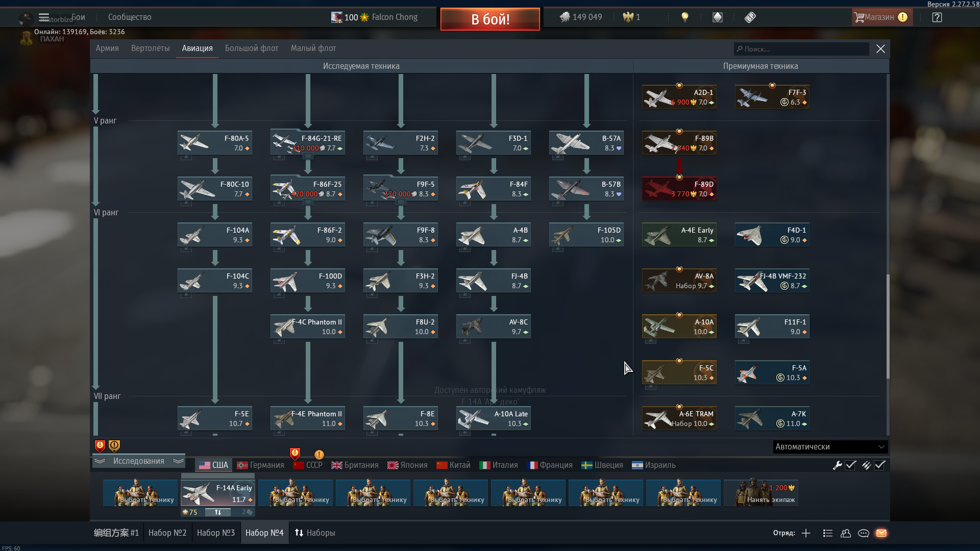The width and height of the screenshot is (980, 551).
Task: Click the lightbulb hints icon
Action: pyautogui.click(x=685, y=17)
